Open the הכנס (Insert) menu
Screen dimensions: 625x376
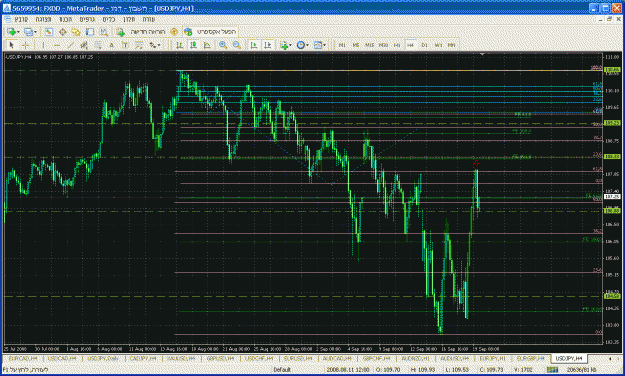click(x=66, y=19)
